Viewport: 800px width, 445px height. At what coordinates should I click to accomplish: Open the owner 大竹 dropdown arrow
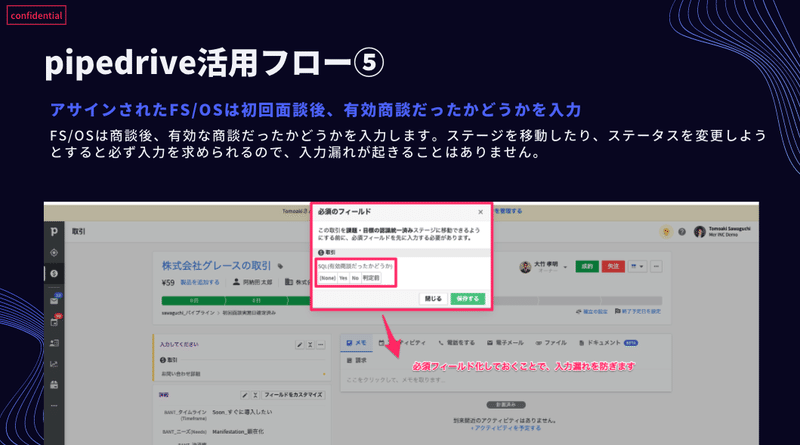(565, 267)
